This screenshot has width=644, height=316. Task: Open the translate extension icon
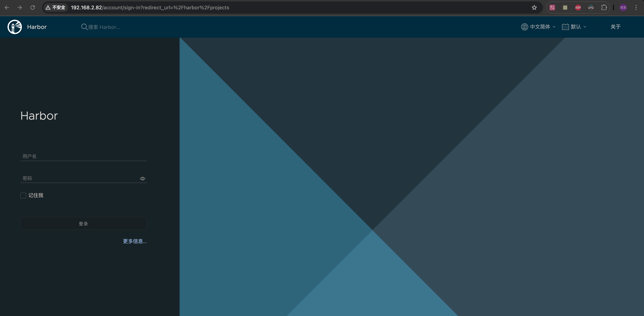pyautogui.click(x=552, y=8)
